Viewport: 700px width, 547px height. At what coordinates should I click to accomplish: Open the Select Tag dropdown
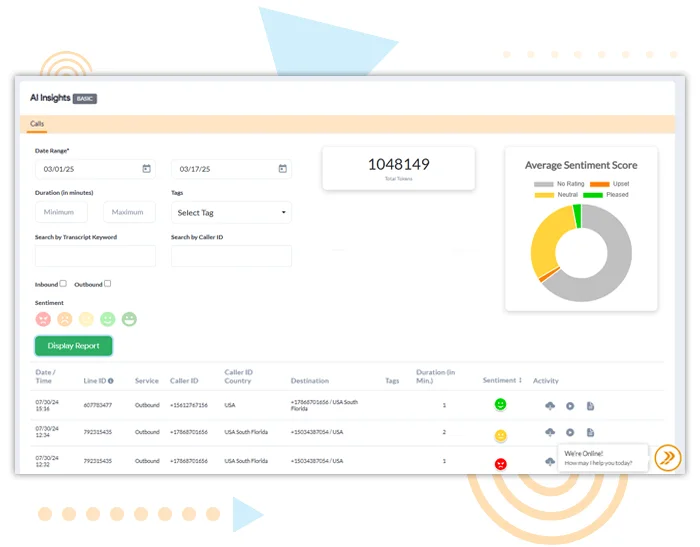coord(231,213)
